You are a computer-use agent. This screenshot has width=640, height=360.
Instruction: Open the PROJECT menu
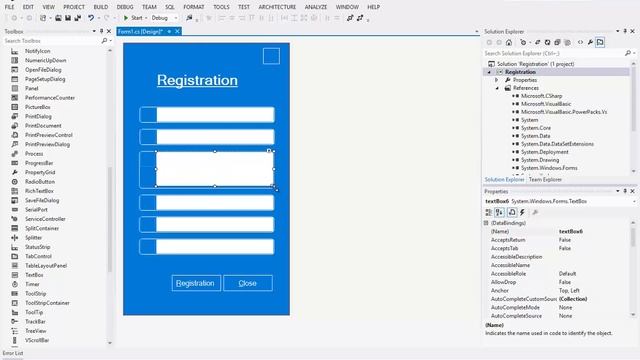click(74, 7)
